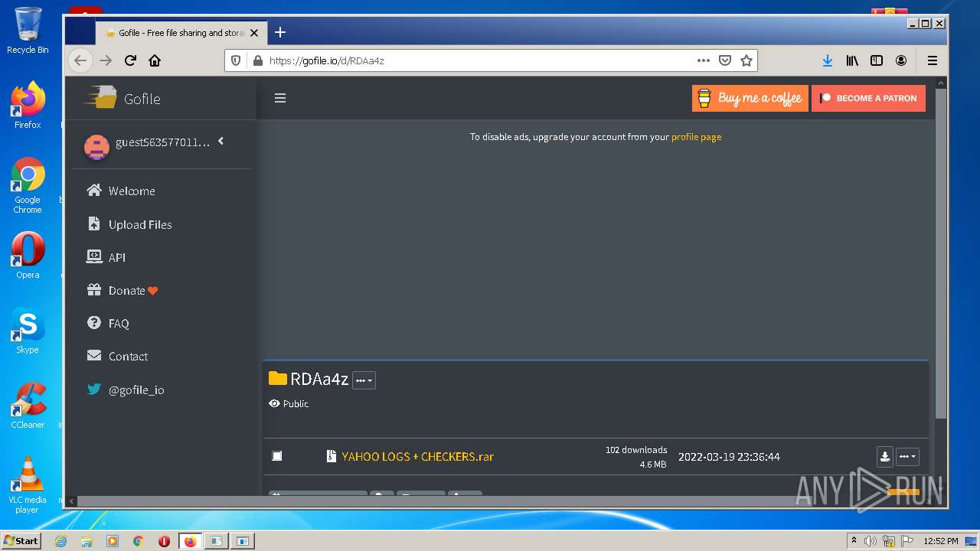
Task: Open the volume speaker tray icon
Action: [871, 541]
